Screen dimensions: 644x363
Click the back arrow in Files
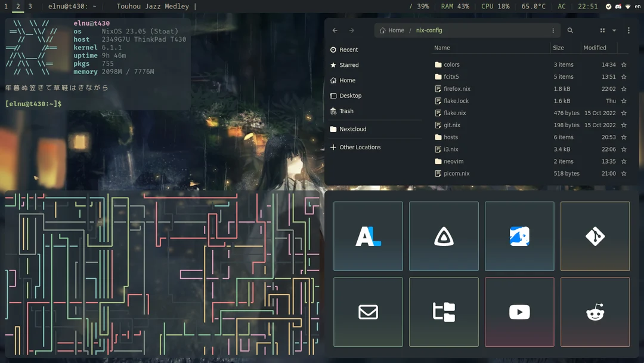(x=335, y=30)
